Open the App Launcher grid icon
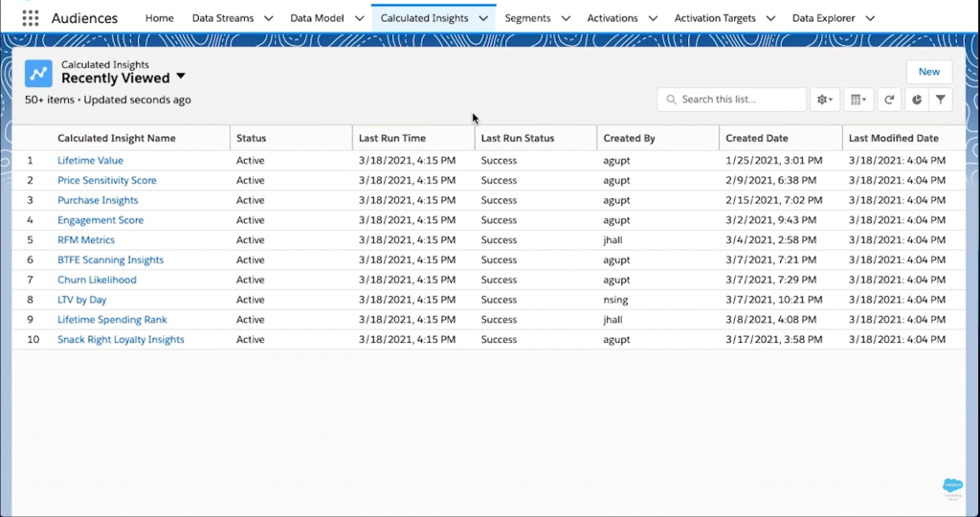The height and width of the screenshot is (517, 980). pyautogui.click(x=30, y=18)
